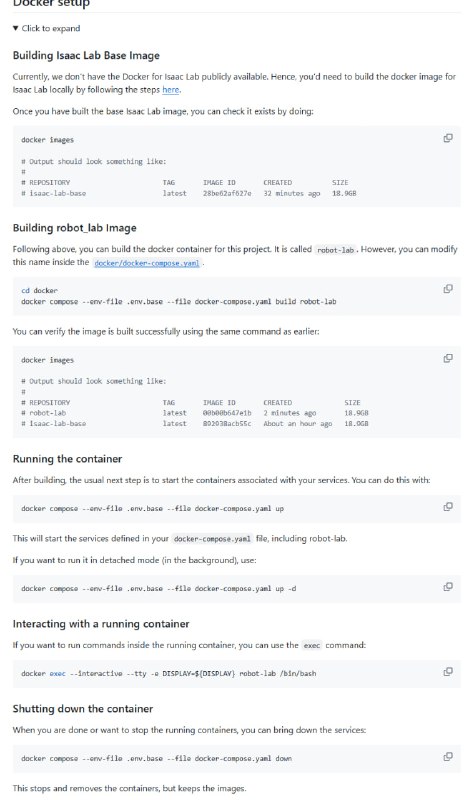Click the inline exec code text
This screenshot has width=474, height=800.
[312, 645]
